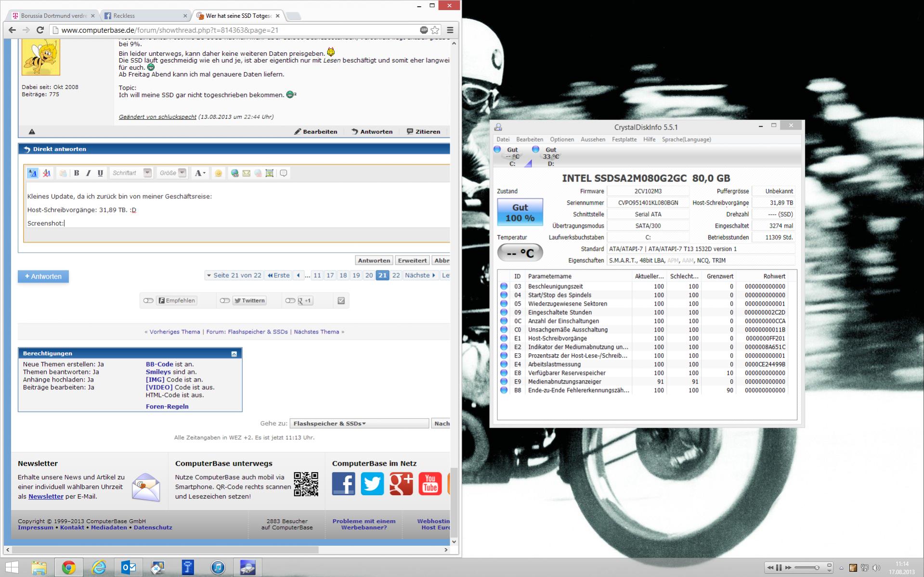Open the Größe font size dropdown

[x=172, y=173]
